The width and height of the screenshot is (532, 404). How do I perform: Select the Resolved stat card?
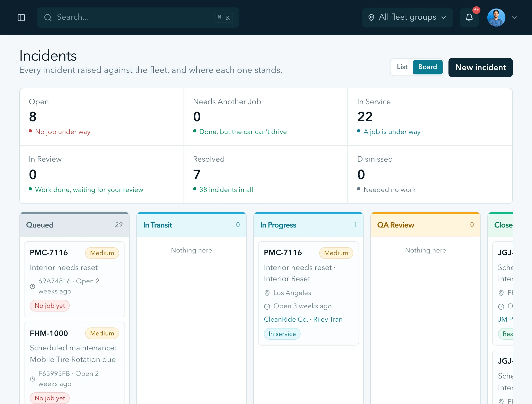pyautogui.click(x=266, y=174)
